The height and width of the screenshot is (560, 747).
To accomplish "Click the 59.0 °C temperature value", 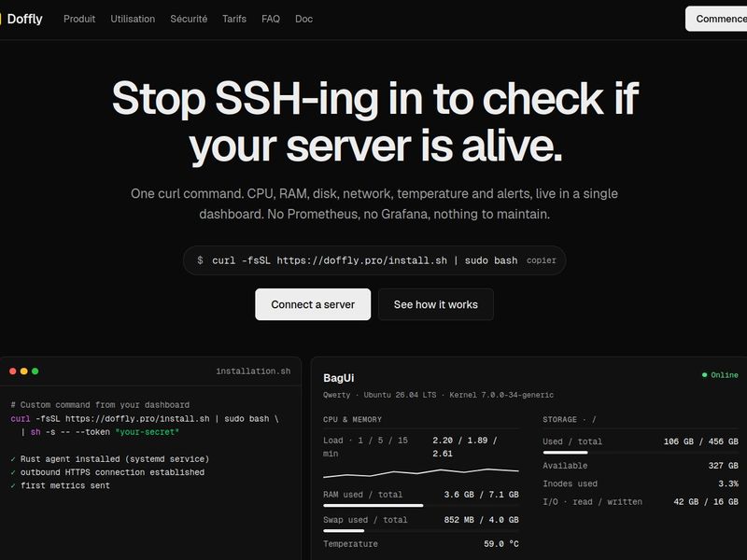I will coord(501,544).
